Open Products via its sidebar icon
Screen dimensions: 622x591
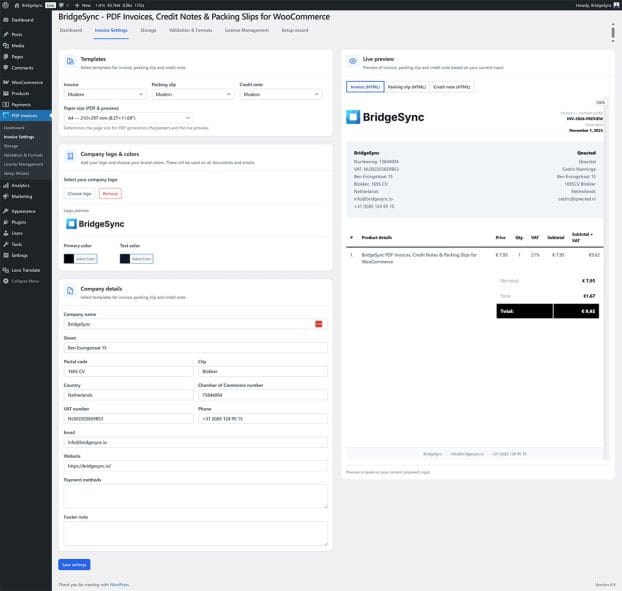6,94
